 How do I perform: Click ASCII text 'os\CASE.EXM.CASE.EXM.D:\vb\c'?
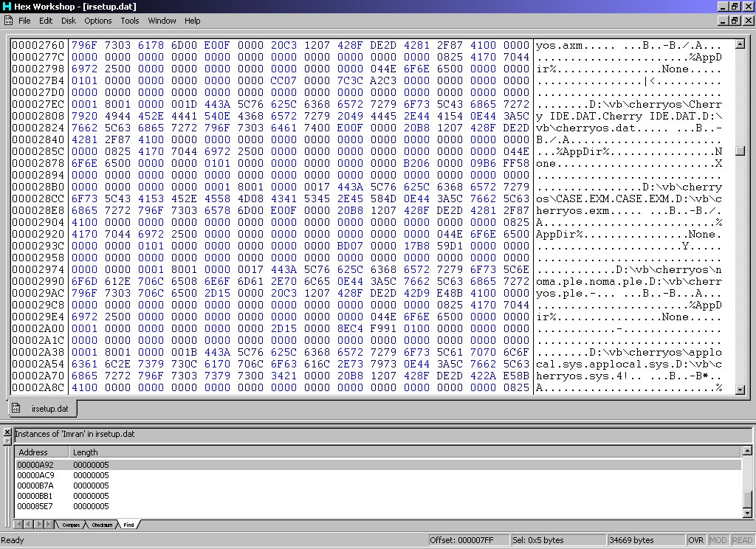coord(629,199)
